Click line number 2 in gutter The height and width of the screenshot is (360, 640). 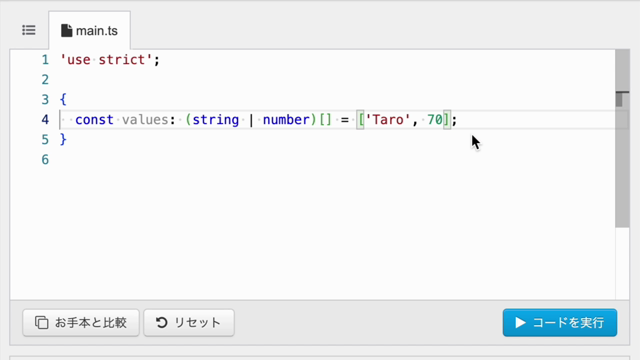(x=45, y=80)
